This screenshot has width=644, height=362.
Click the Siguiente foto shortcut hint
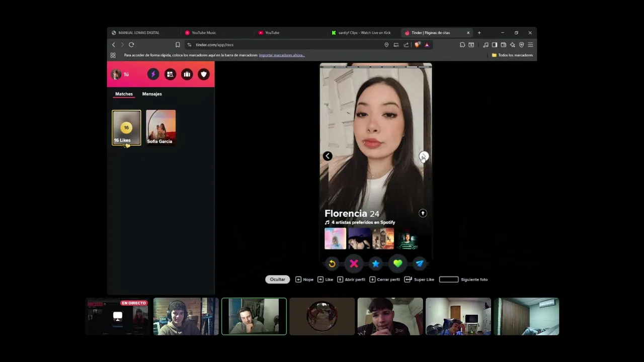pos(463,280)
